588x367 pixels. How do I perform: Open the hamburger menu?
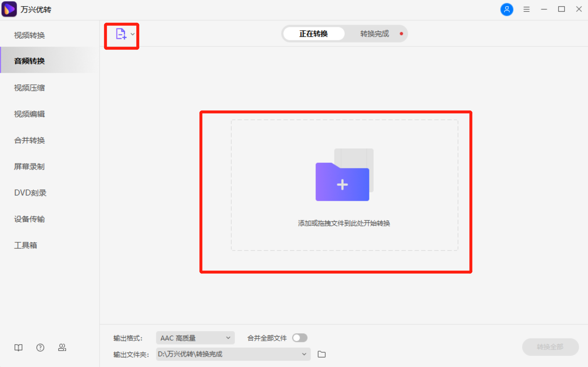(526, 9)
